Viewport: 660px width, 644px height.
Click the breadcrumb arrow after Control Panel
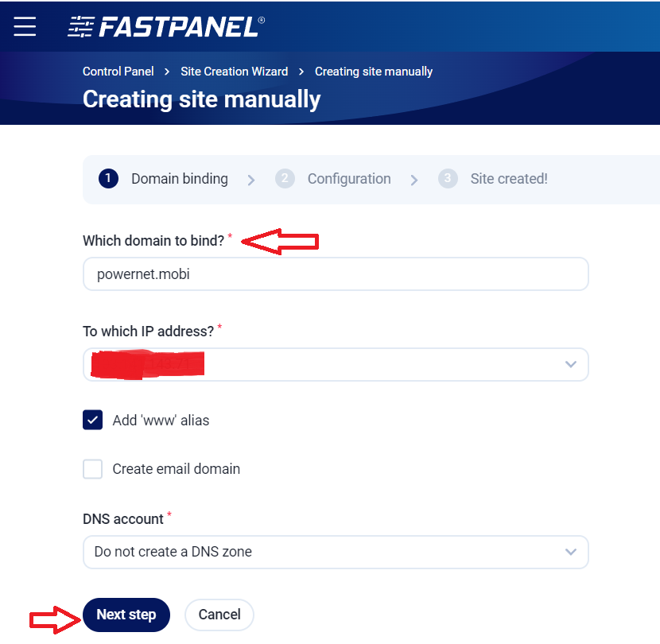pyautogui.click(x=167, y=72)
